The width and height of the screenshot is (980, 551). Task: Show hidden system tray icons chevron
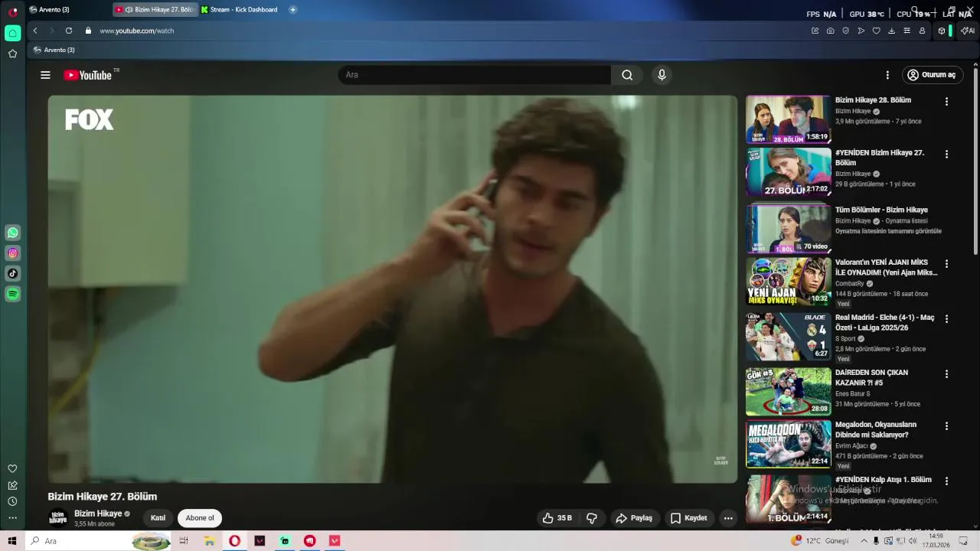[x=864, y=541]
